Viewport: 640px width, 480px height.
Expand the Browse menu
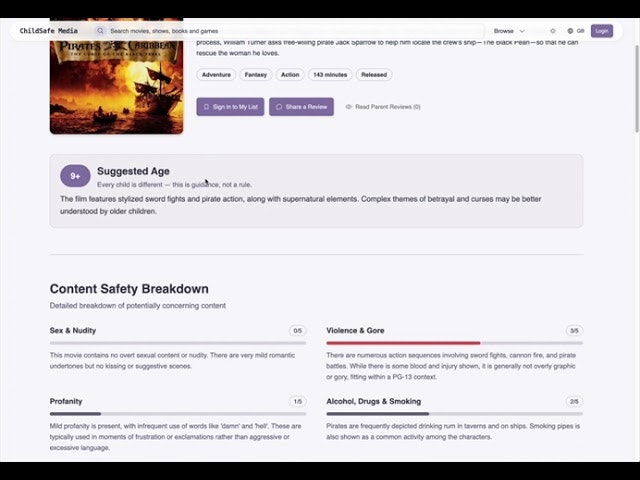509,31
